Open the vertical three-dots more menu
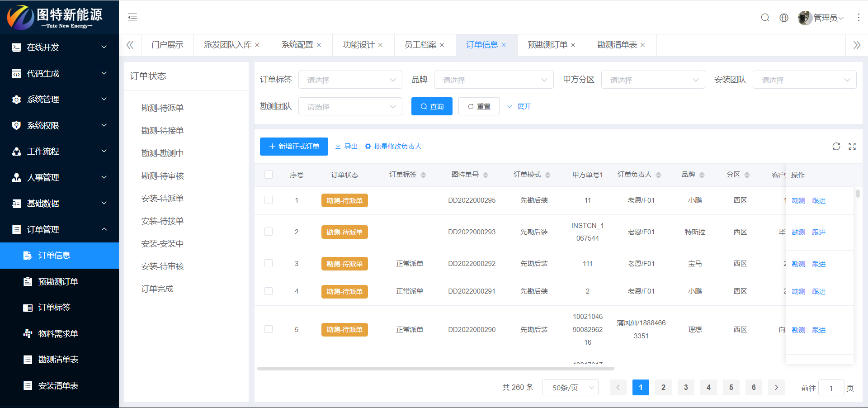This screenshot has width=868, height=408. [859, 18]
